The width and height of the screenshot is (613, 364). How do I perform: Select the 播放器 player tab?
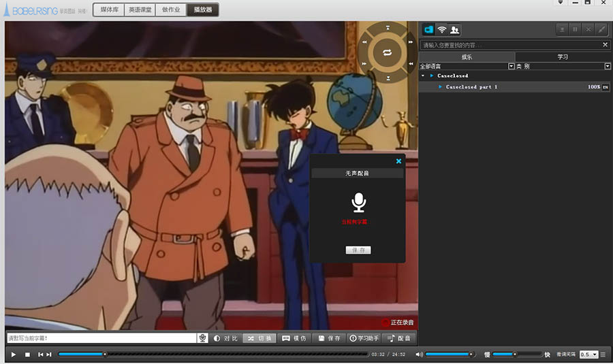pos(202,10)
